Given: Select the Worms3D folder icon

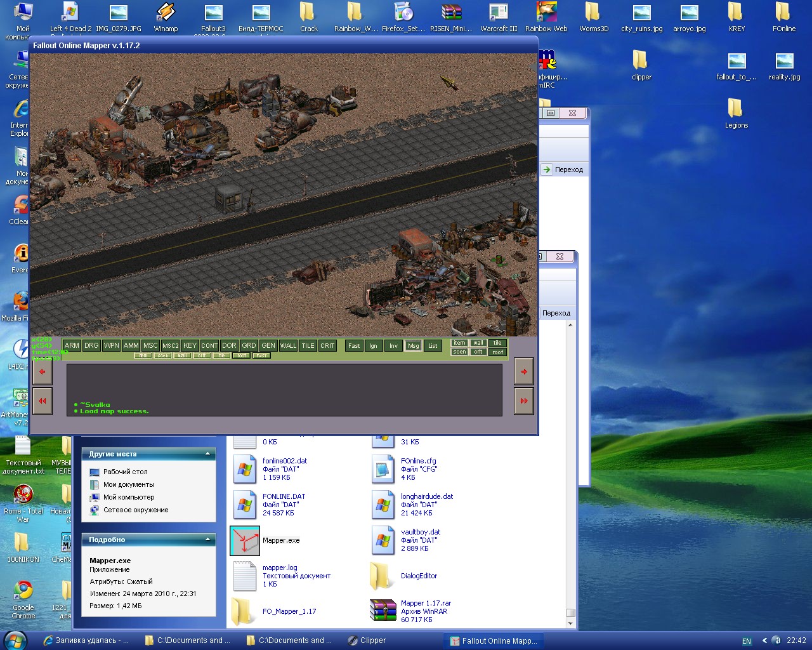Looking at the screenshot, I should (594, 17).
